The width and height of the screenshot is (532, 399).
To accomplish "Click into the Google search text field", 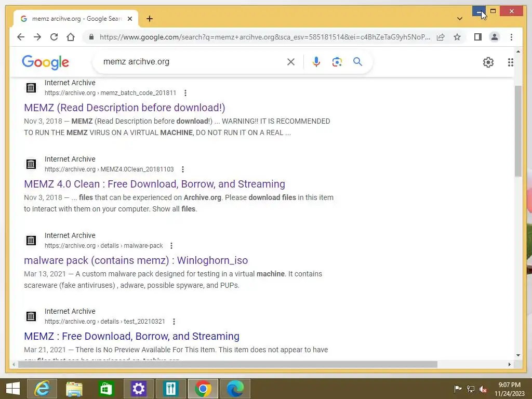I will (x=192, y=62).
